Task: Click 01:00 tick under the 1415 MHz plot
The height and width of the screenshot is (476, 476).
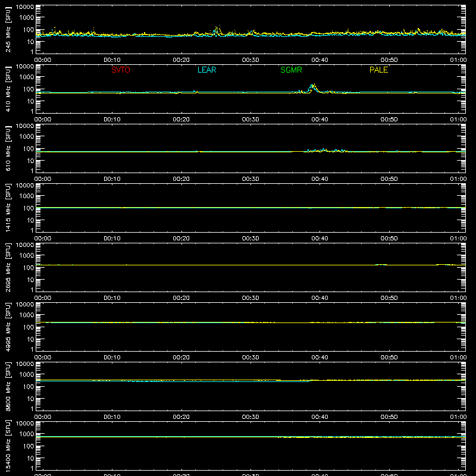Action: tap(458, 239)
